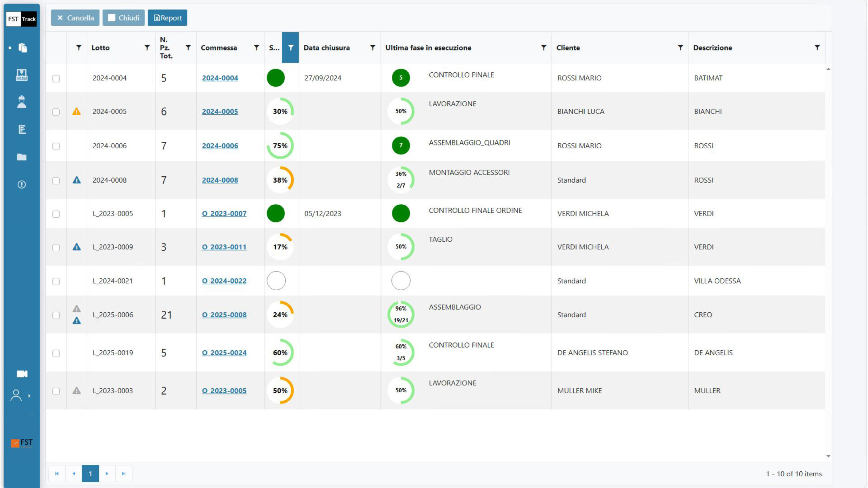Click orange warning icon for lot 2024-0005
868x488 pixels.
tap(76, 112)
